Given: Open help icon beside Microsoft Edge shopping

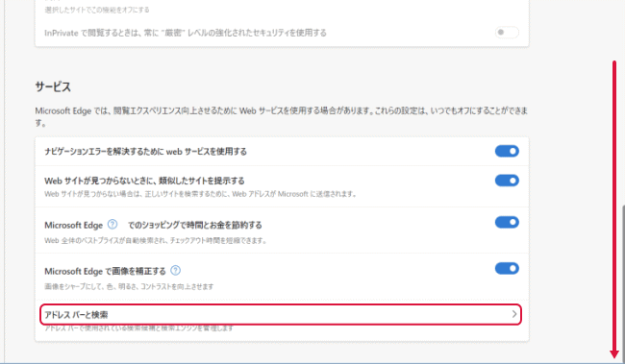Looking at the screenshot, I should coord(112,225).
